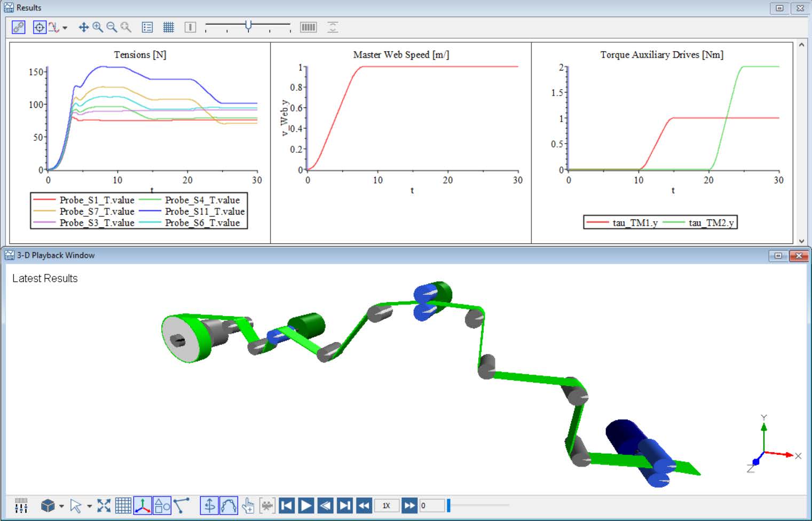The height and width of the screenshot is (521, 812).
Task: Open the playback settings sliders icon
Action: [21, 506]
